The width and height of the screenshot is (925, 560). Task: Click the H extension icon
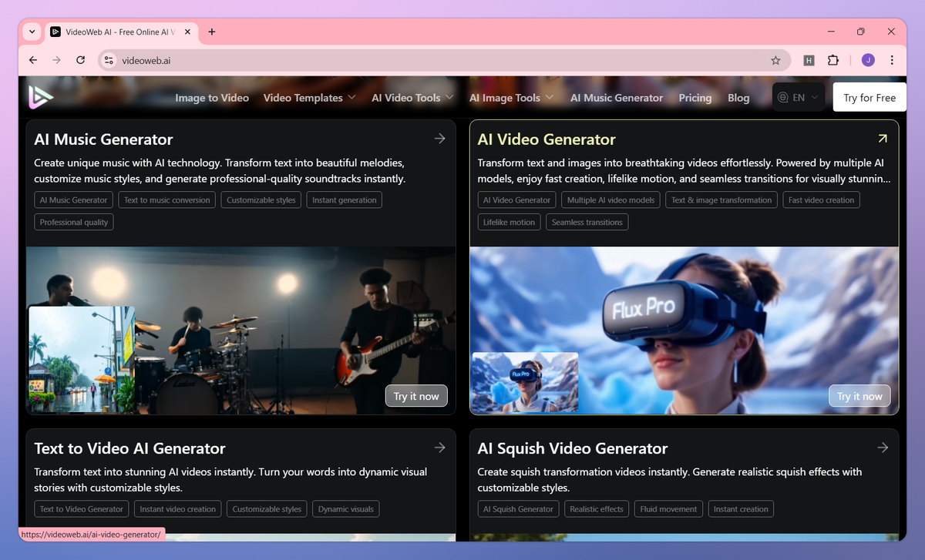809,60
